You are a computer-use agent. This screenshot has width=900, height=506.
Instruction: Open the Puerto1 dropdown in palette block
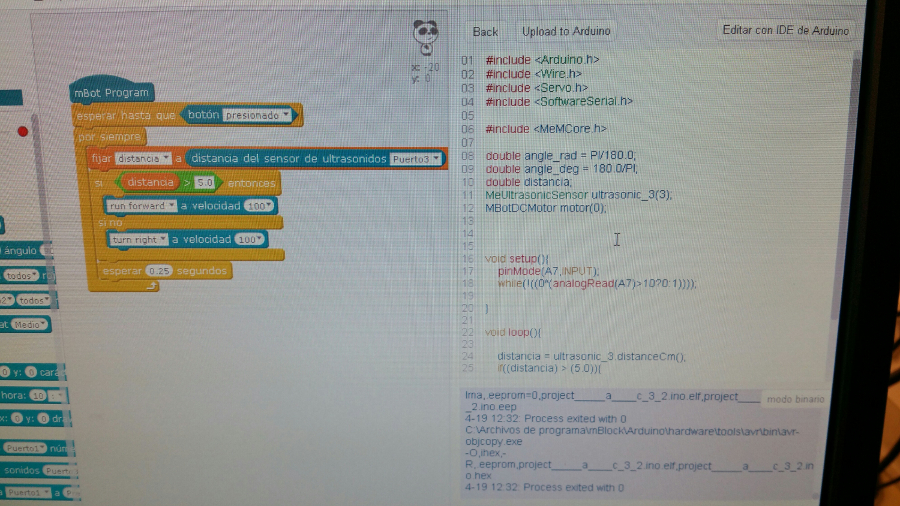click(x=24, y=448)
